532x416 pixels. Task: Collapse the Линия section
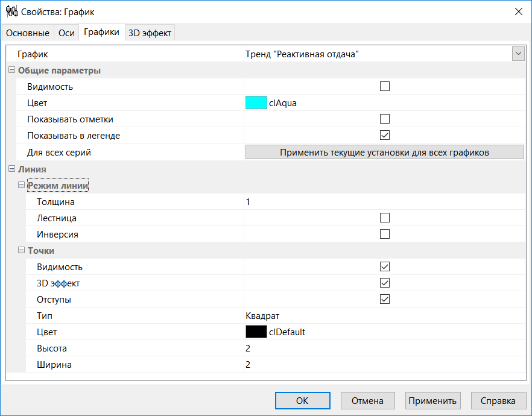11,169
